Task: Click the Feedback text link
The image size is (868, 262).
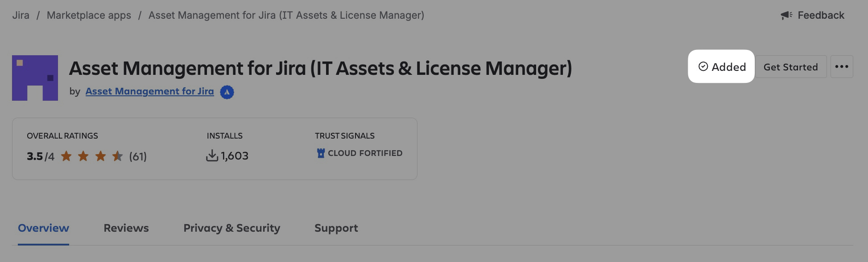Action: tap(821, 16)
